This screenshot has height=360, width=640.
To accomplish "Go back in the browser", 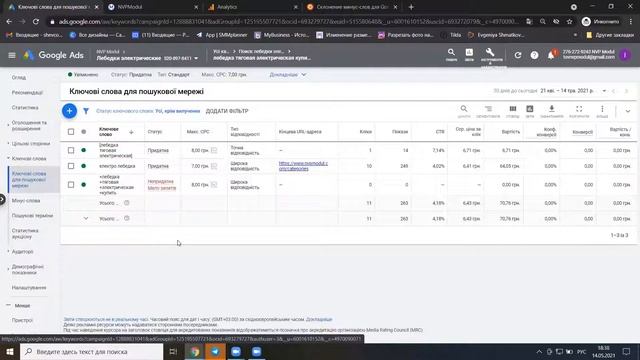I will coord(9,22).
